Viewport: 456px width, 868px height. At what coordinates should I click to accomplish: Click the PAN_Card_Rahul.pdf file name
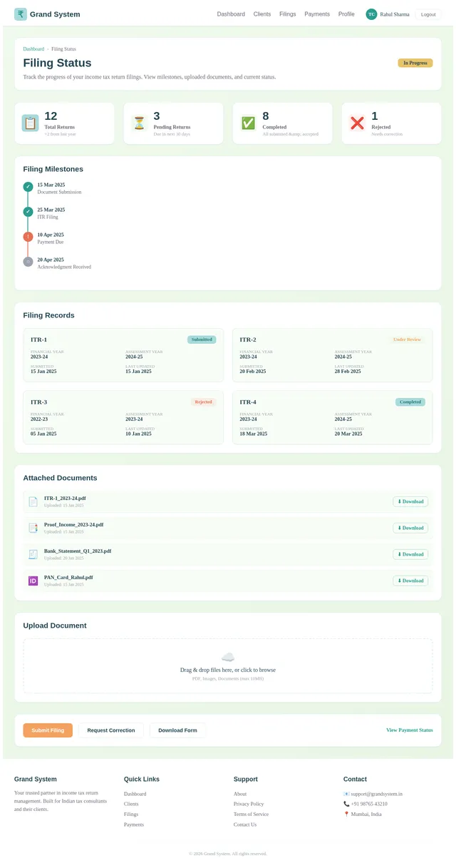click(x=68, y=577)
